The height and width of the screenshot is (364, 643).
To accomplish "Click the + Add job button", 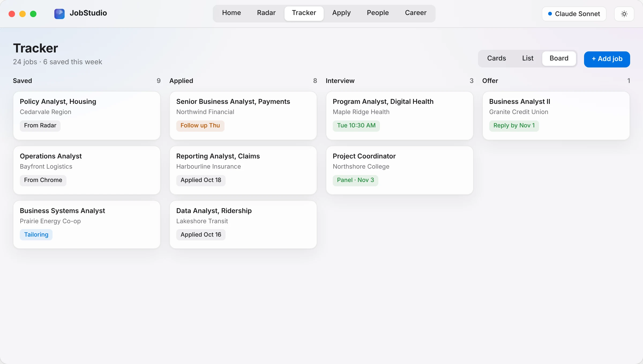I will tap(607, 59).
